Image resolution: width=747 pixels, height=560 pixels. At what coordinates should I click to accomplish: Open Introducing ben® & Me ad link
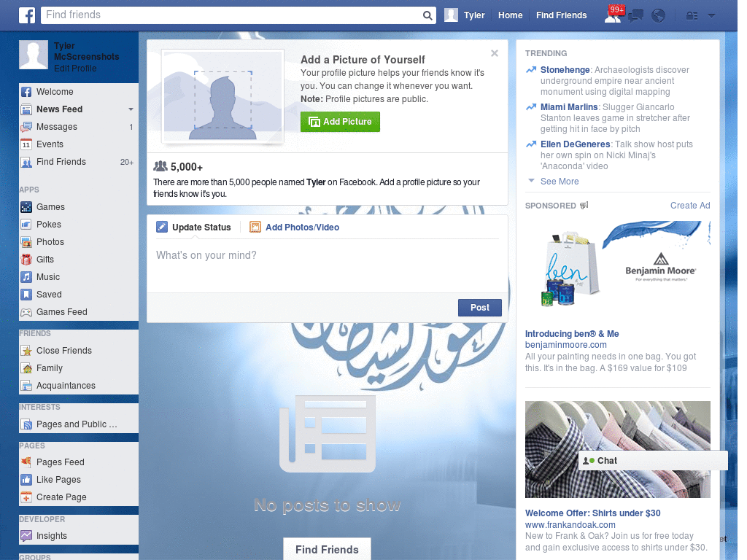coord(572,334)
